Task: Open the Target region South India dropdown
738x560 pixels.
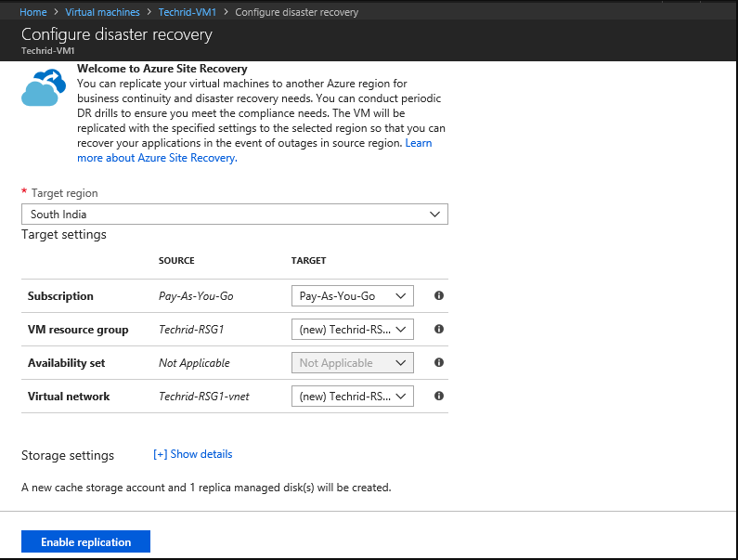Action: (234, 215)
